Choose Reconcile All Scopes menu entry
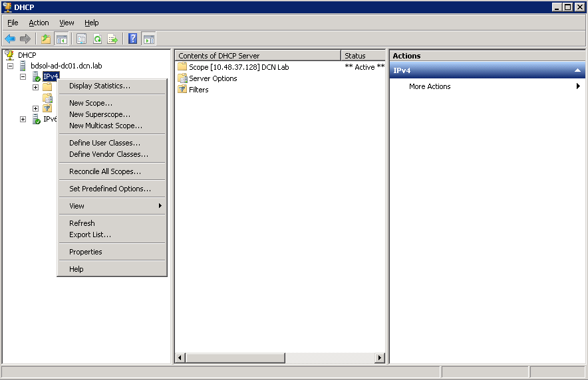Viewport: 588px width, 380px height. click(x=112, y=171)
